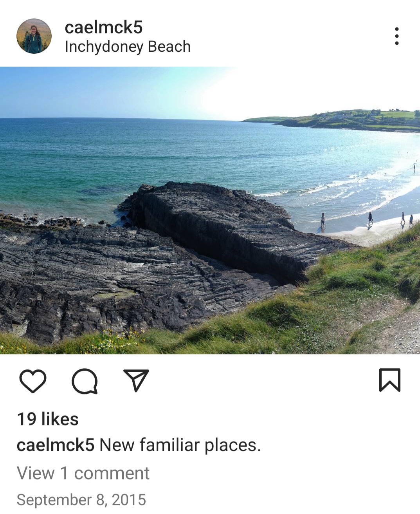Screen dimensions: 420x514
Task: Save the post with the bookmark icon
Action: pos(390,380)
